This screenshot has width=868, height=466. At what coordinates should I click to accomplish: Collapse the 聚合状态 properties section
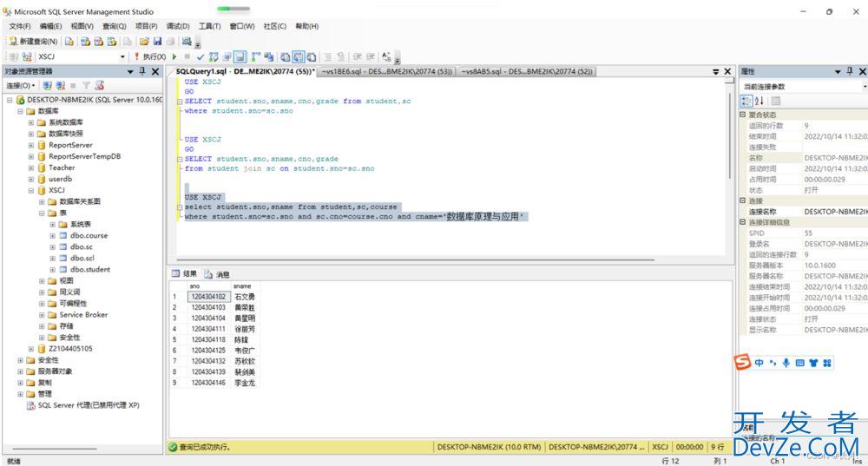(x=743, y=115)
